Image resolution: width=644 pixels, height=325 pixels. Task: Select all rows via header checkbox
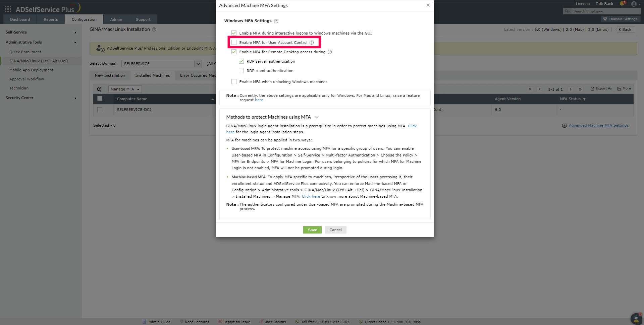pyautogui.click(x=100, y=99)
